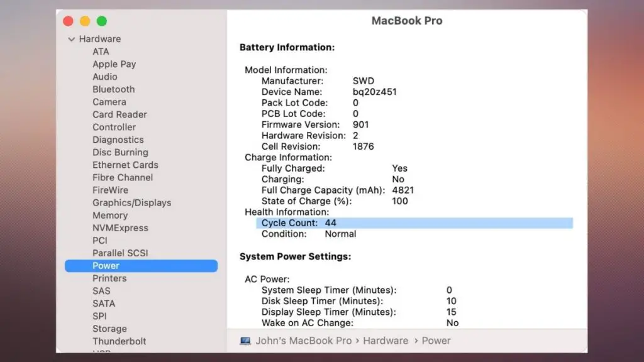Open Ethernet Cards entry
The image size is (644, 362).
[125, 165]
